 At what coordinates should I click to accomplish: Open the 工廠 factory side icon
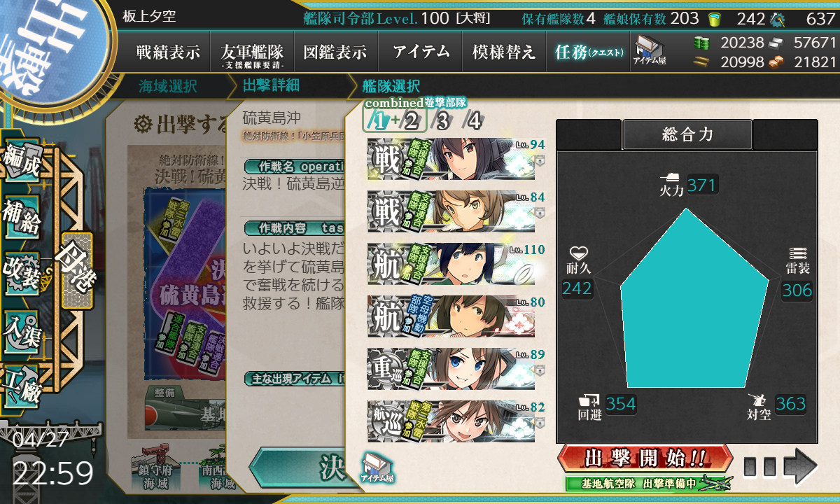(21, 383)
